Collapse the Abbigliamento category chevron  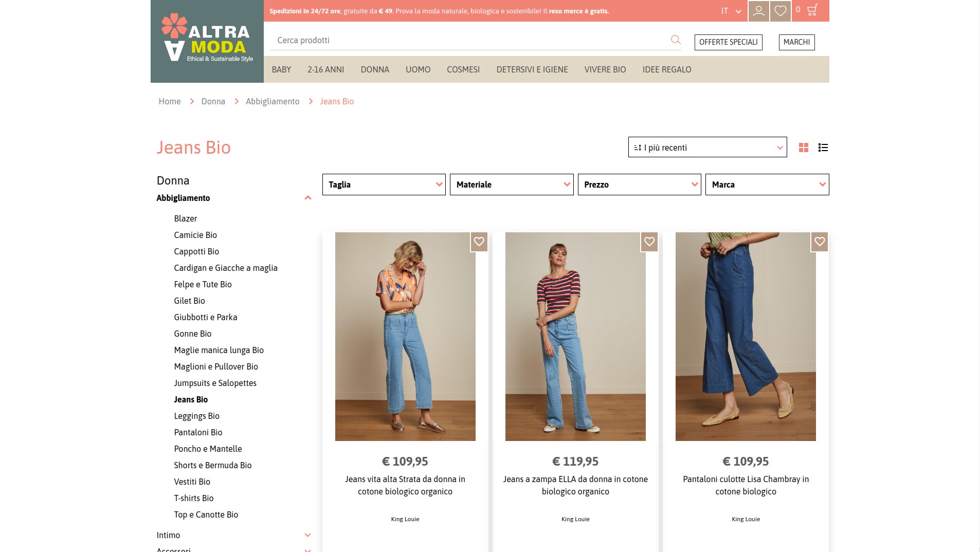pyautogui.click(x=307, y=198)
